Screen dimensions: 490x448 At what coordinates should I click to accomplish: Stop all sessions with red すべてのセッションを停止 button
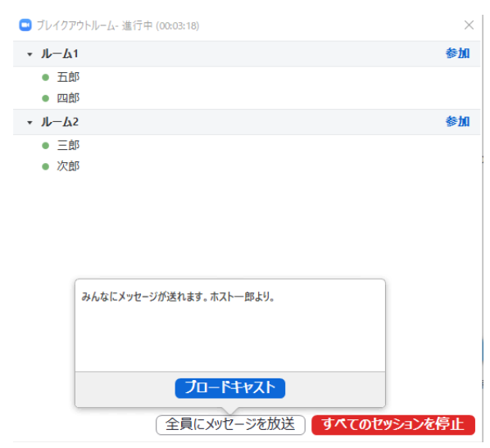point(393,424)
